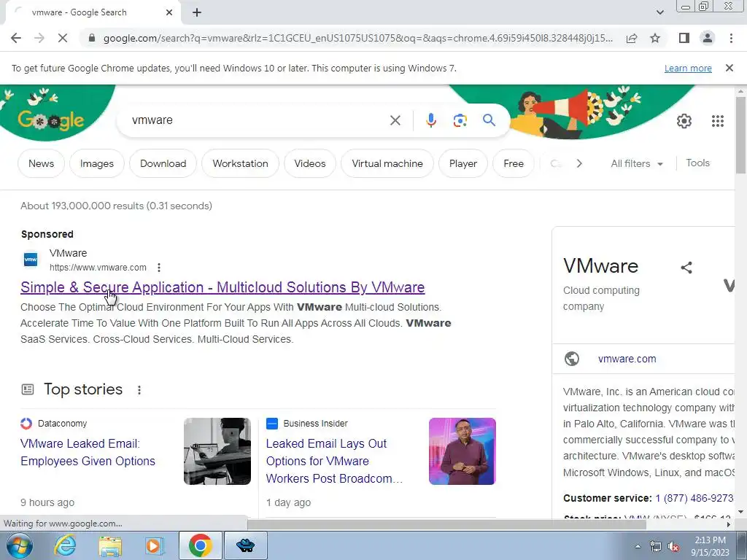The height and width of the screenshot is (560, 747).
Task: Open the clock and date in taskbar
Action: 710,546
